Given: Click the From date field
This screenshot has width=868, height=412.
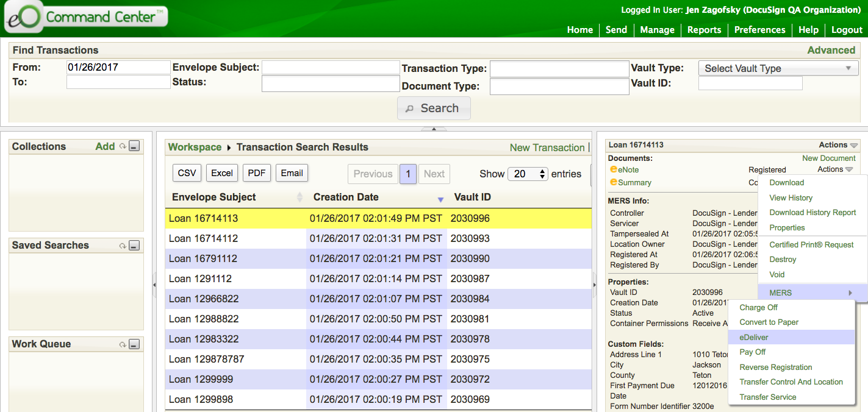Looking at the screenshot, I should point(118,67).
